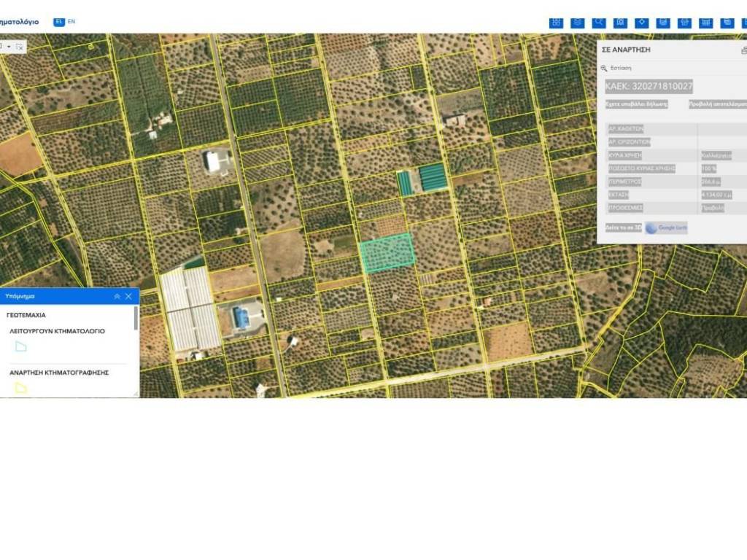Viewport: 747px width, 560px height.
Task: Open the map layers list icon
Action: pyautogui.click(x=577, y=23)
